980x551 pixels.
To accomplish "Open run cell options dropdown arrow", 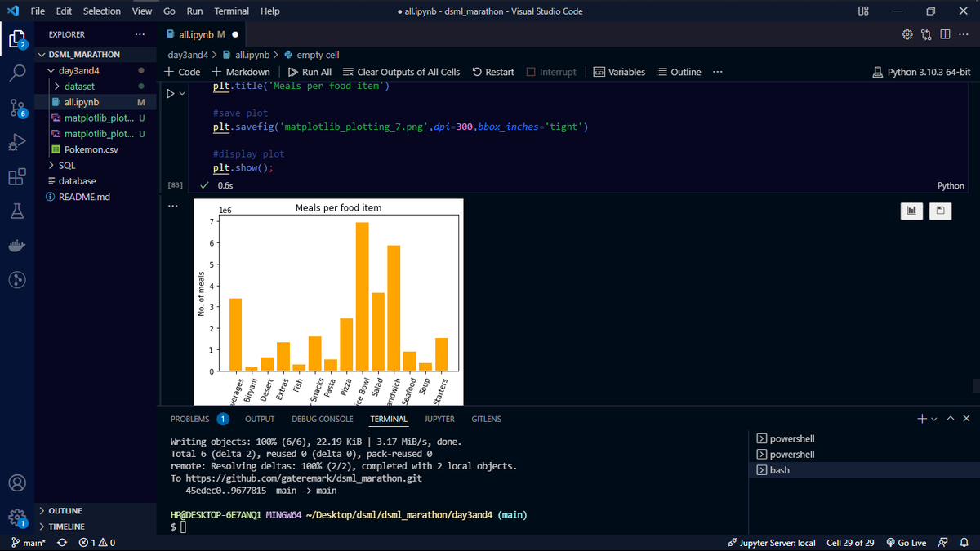I will pos(183,95).
